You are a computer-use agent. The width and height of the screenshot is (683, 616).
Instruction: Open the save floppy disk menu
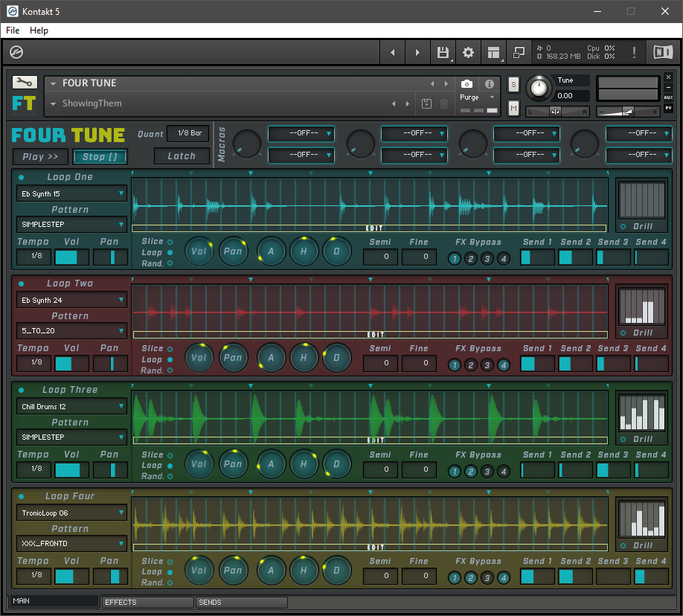click(443, 52)
